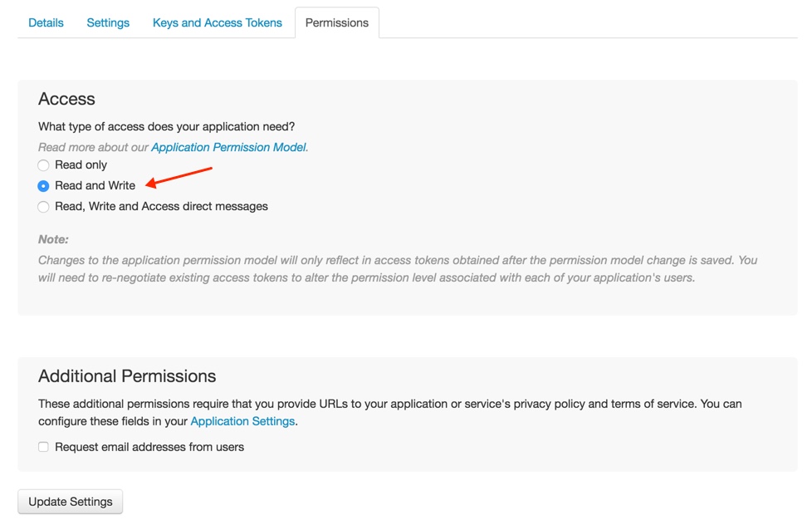The height and width of the screenshot is (530, 812).
Task: Click the 'Read only' option label text
Action: pos(81,164)
